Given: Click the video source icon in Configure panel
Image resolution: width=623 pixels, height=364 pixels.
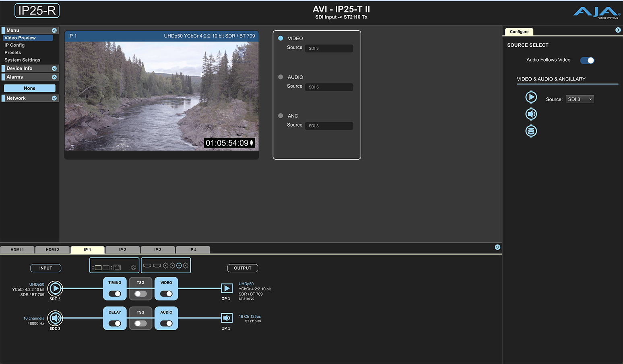Looking at the screenshot, I should pos(531,97).
